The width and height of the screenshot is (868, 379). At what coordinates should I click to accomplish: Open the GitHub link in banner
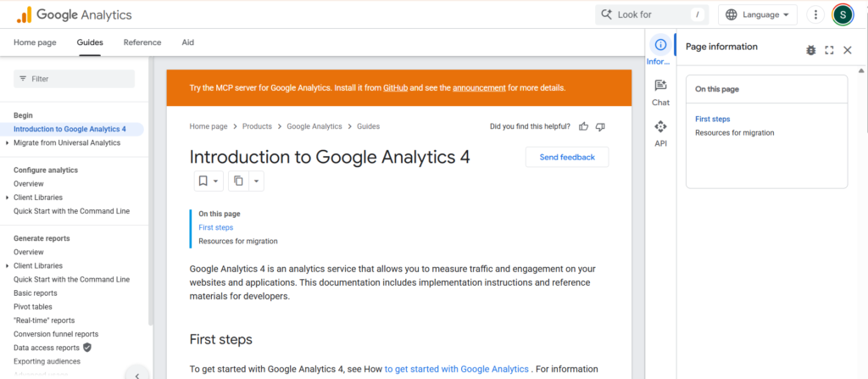click(x=396, y=87)
